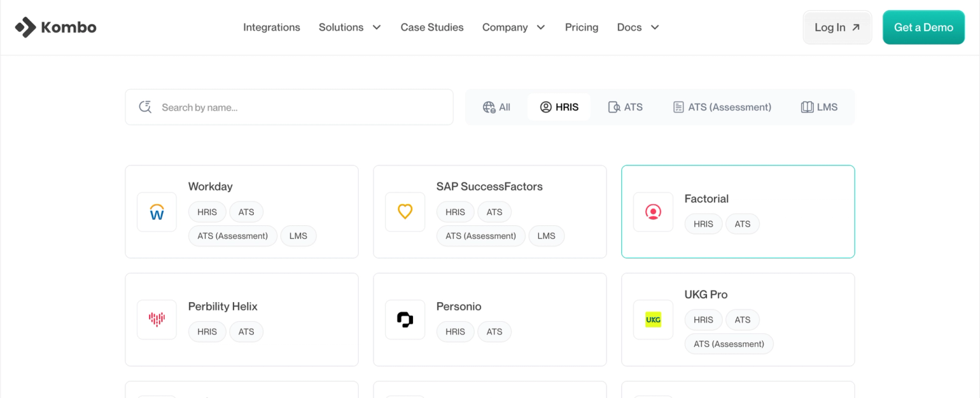The image size is (980, 398).
Task: Open the Workday integration title
Action: tap(210, 186)
